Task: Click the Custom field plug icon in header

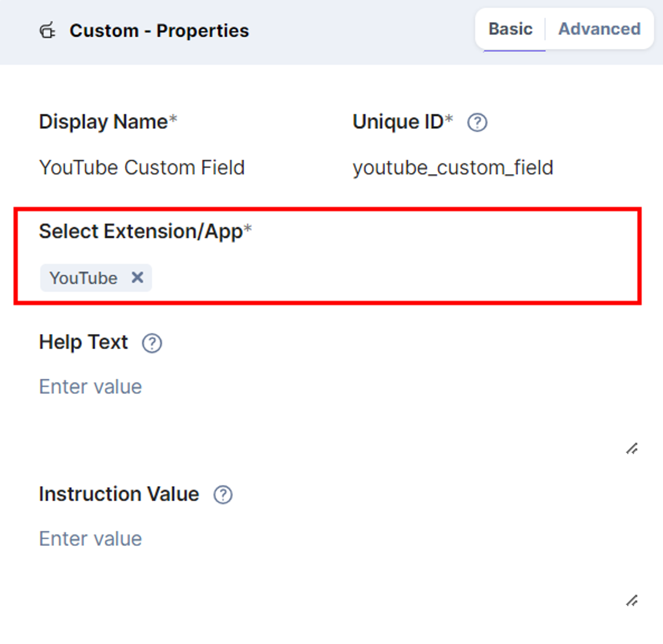Action: coord(47,30)
